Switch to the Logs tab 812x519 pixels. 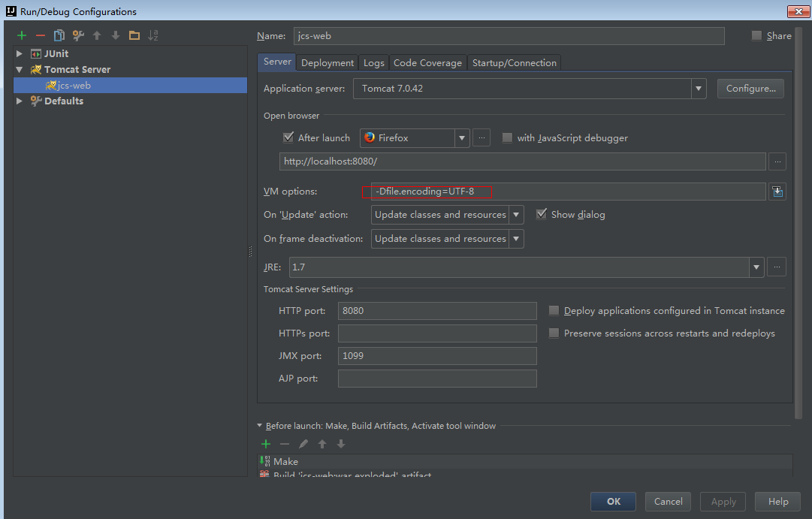pos(374,62)
